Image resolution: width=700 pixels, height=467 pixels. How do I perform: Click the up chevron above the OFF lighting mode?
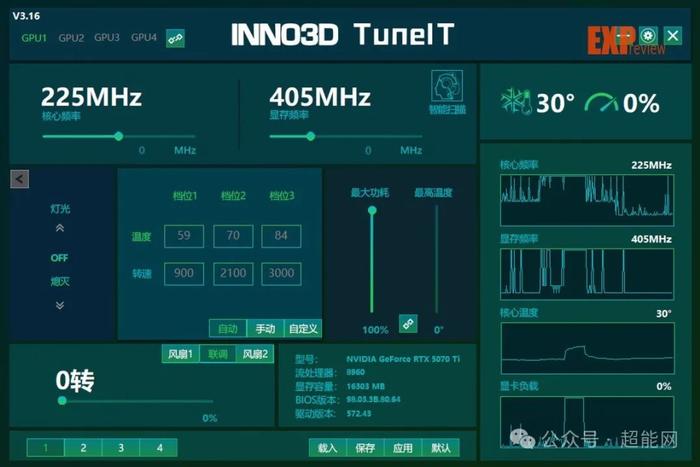pyautogui.click(x=59, y=228)
